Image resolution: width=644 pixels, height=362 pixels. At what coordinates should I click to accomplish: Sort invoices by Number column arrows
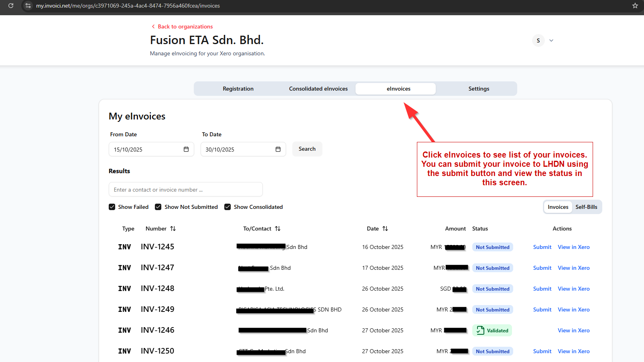[x=173, y=229]
